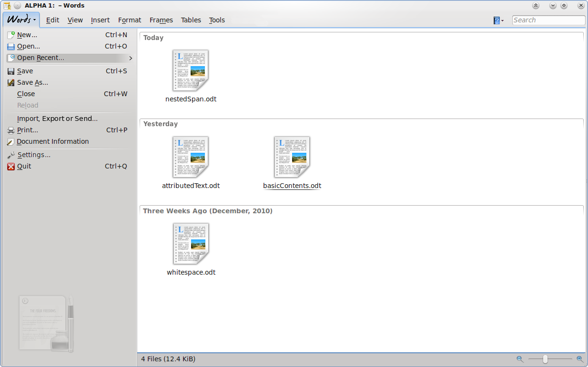Click the red Quit icon
The height and width of the screenshot is (367, 588).
(11, 167)
